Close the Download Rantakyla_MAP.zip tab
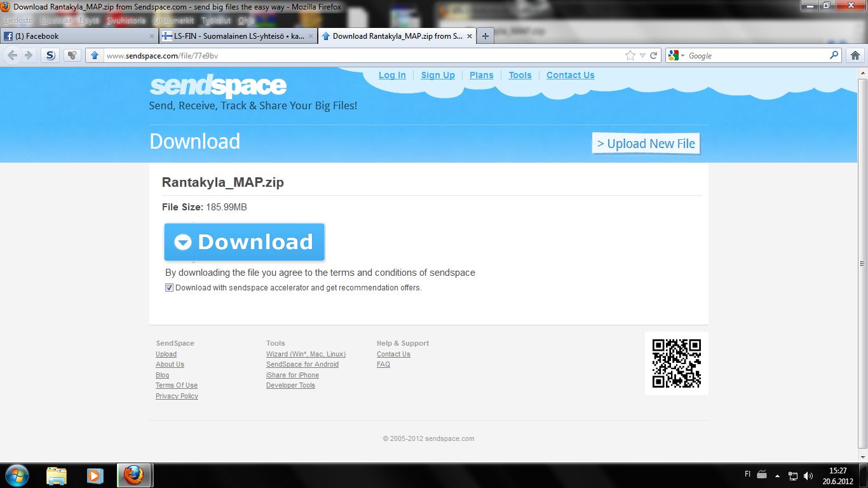868x488 pixels. point(470,36)
